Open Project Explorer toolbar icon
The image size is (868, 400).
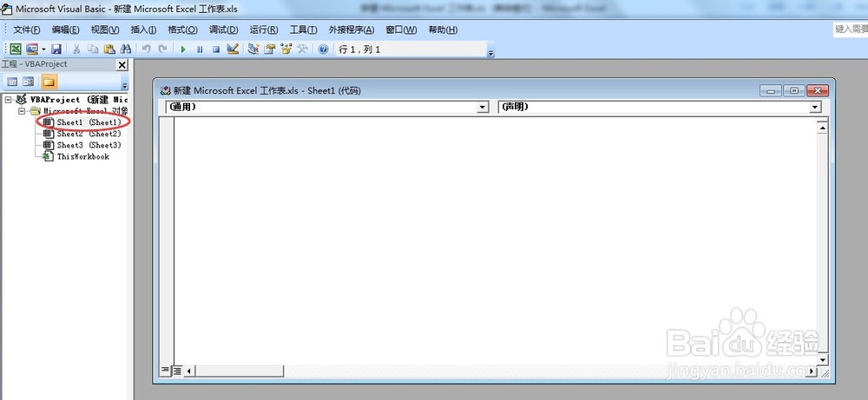click(x=253, y=49)
